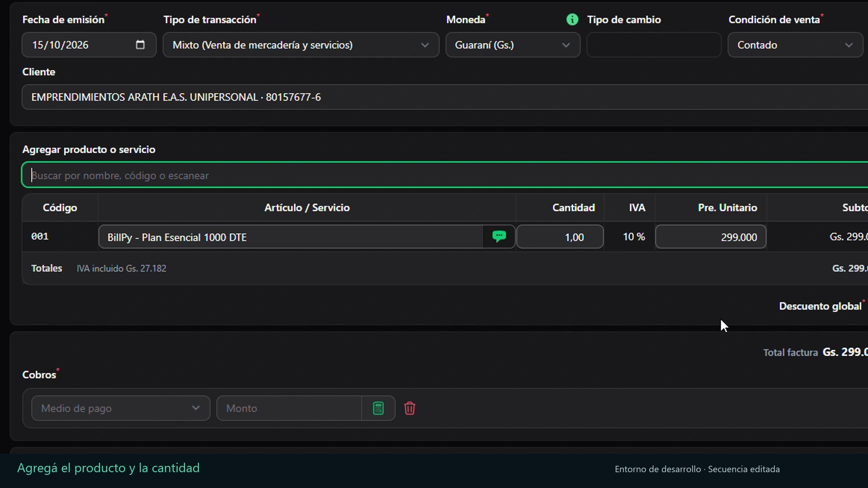Click the green comment icon on BillPy row
The width and height of the screenshot is (868, 488).
point(499,236)
